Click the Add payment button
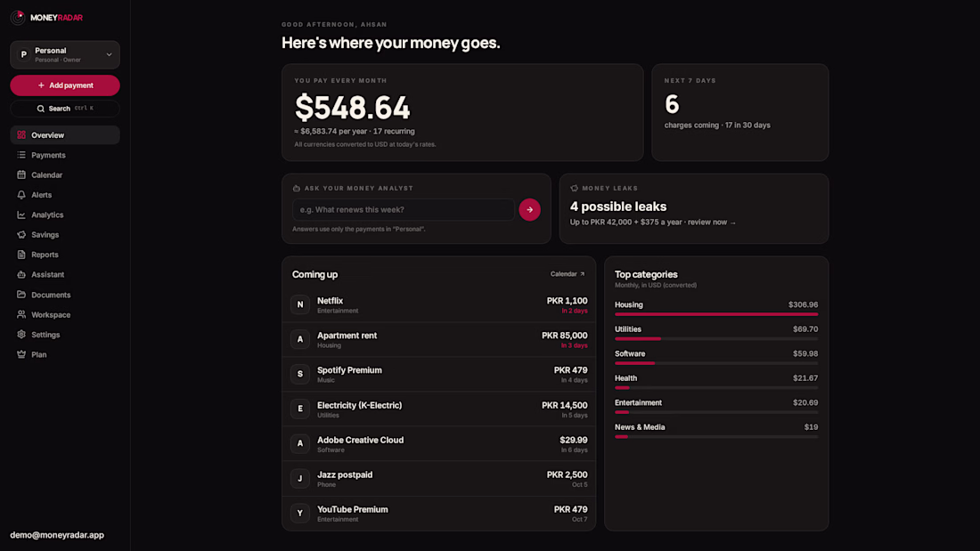Viewport: 980px width, 551px height. [x=65, y=85]
